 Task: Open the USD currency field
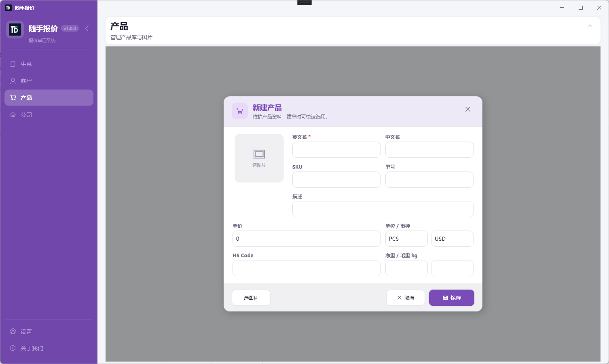[x=452, y=239]
